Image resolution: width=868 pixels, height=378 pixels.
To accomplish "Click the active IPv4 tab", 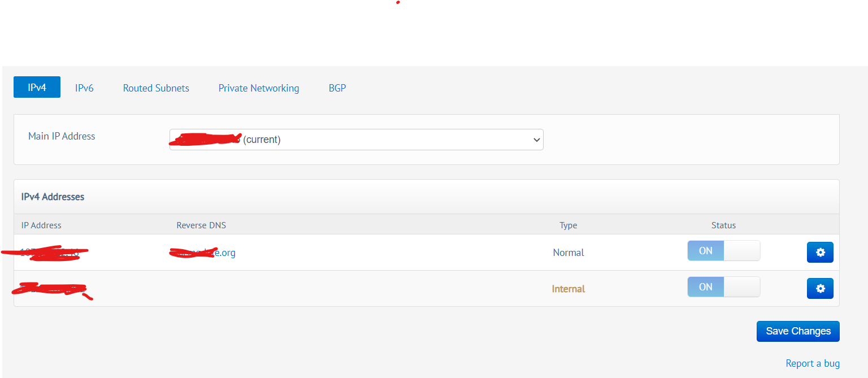I will click(37, 88).
